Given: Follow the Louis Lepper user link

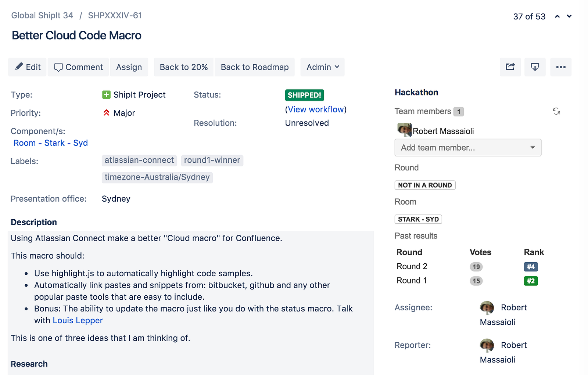Looking at the screenshot, I should [78, 320].
